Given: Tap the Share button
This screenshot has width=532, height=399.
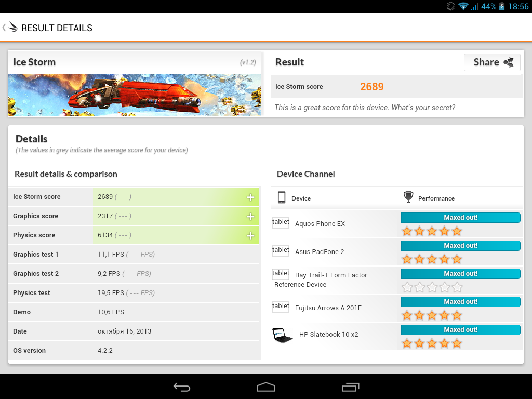Looking at the screenshot, I should click(x=492, y=62).
